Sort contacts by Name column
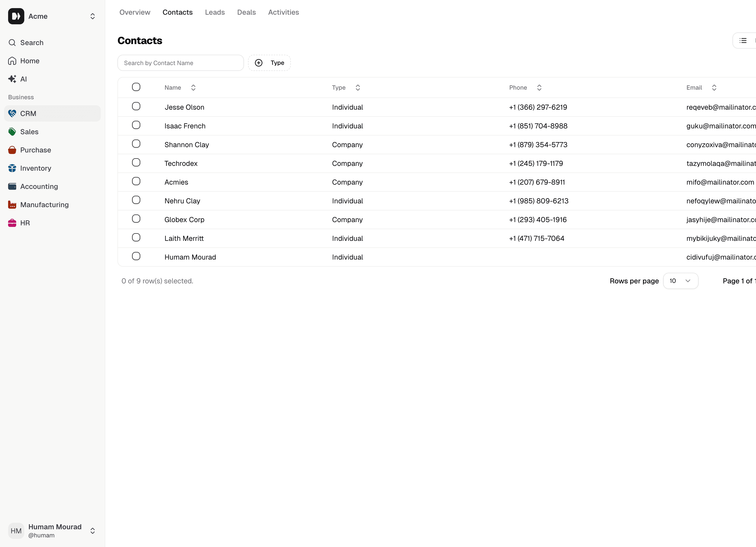Image resolution: width=756 pixels, height=547 pixels. [180, 88]
